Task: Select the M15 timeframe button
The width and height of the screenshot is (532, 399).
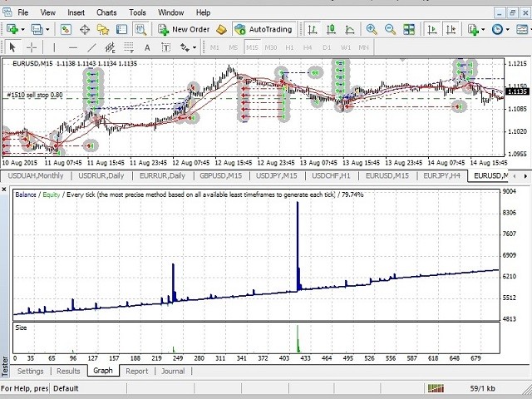Action: [x=252, y=47]
